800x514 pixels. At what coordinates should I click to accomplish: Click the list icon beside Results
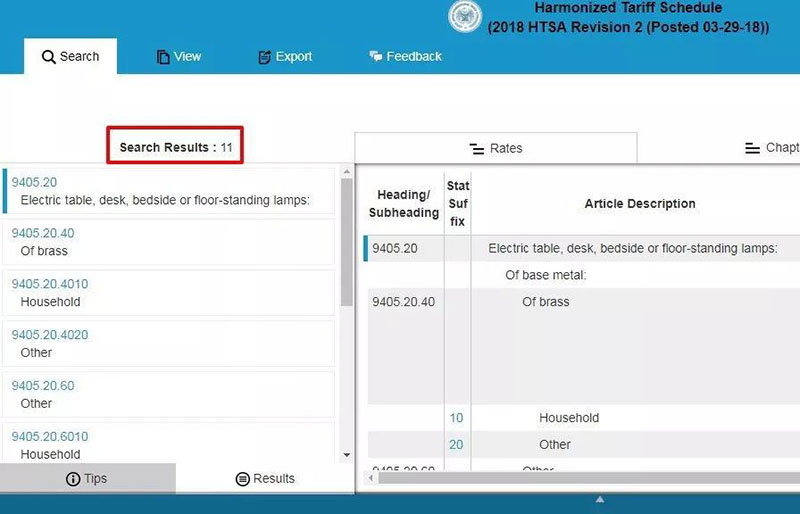coord(242,479)
